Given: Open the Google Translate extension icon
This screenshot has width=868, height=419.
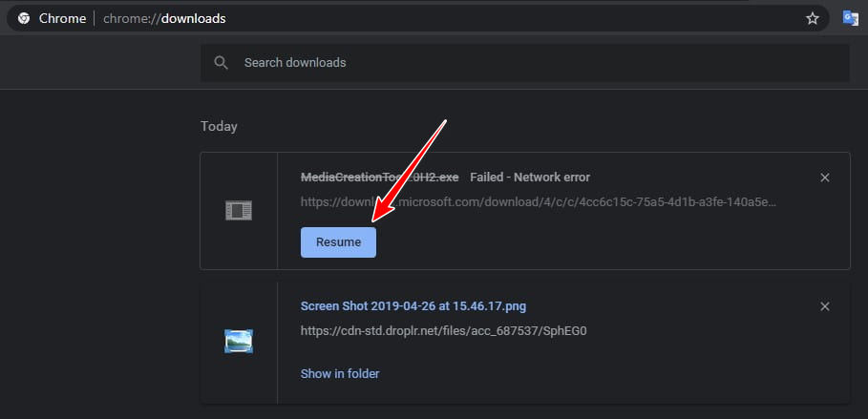Looking at the screenshot, I should tap(851, 18).
